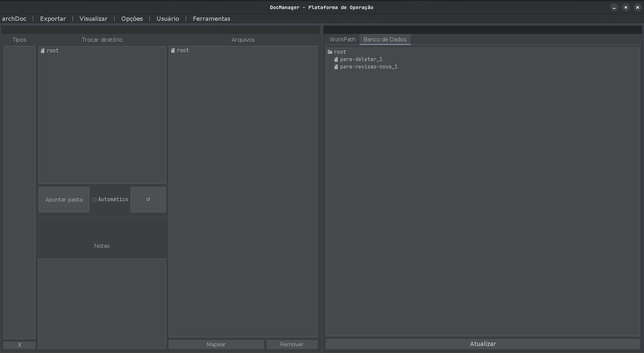This screenshot has width=644, height=353.
Task: Minimize the DocManager window
Action: pyautogui.click(x=614, y=7)
